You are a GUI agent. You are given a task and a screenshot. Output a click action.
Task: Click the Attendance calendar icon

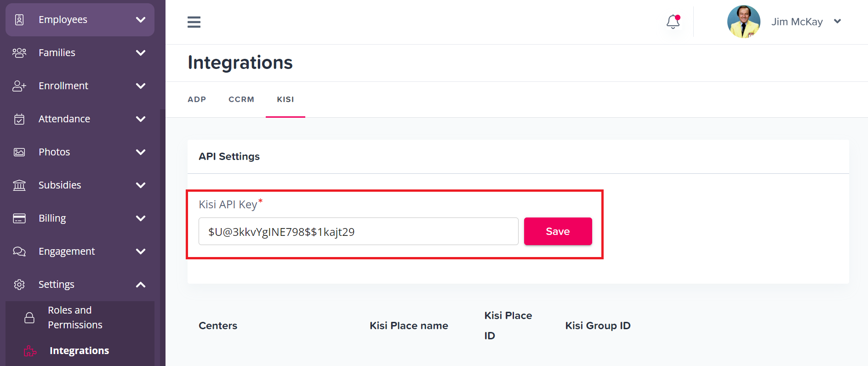[x=19, y=119]
